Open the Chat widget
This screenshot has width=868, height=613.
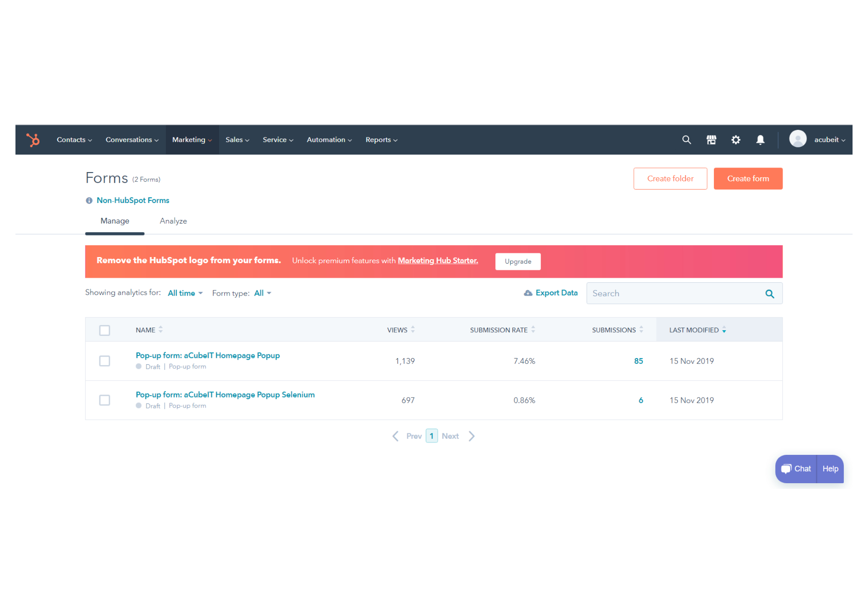pos(795,469)
